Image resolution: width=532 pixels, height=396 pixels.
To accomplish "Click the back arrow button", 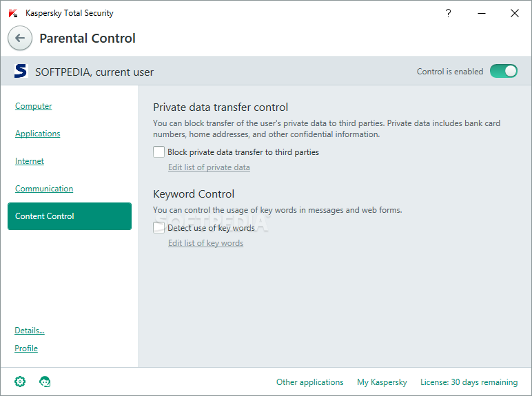I will (x=20, y=38).
